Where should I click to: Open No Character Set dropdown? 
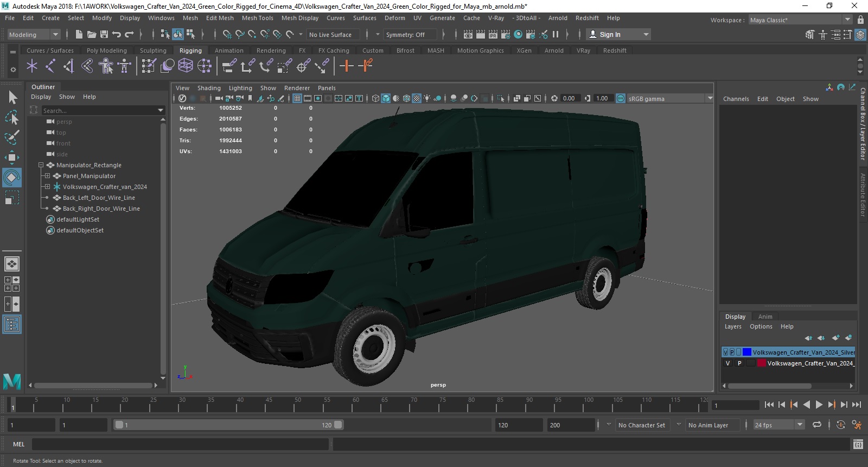point(642,425)
